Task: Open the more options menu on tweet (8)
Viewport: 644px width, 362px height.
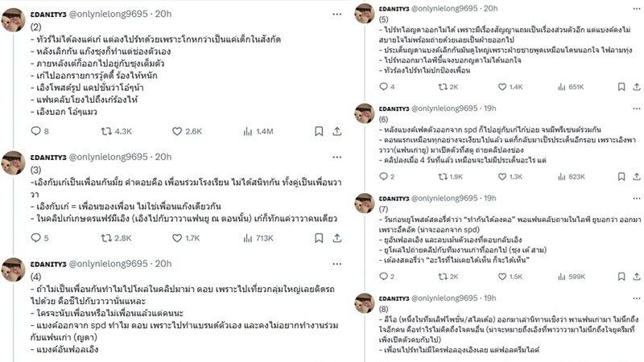Action: (636, 298)
